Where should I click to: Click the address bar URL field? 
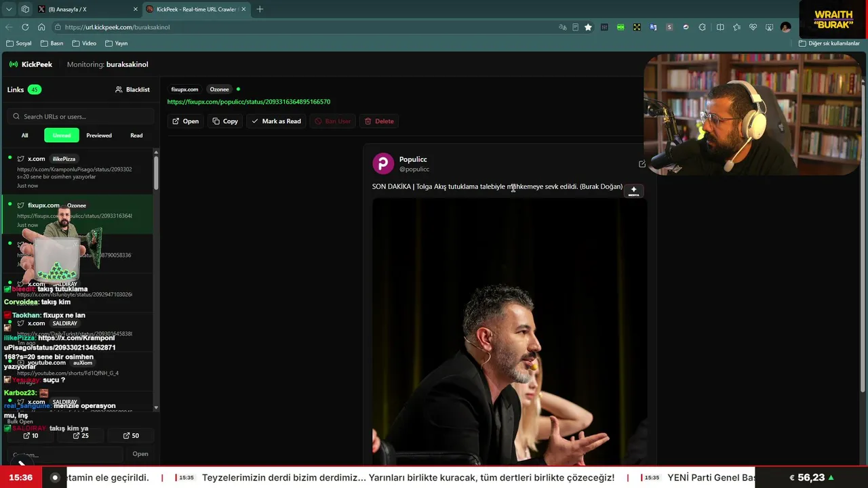pos(305,27)
